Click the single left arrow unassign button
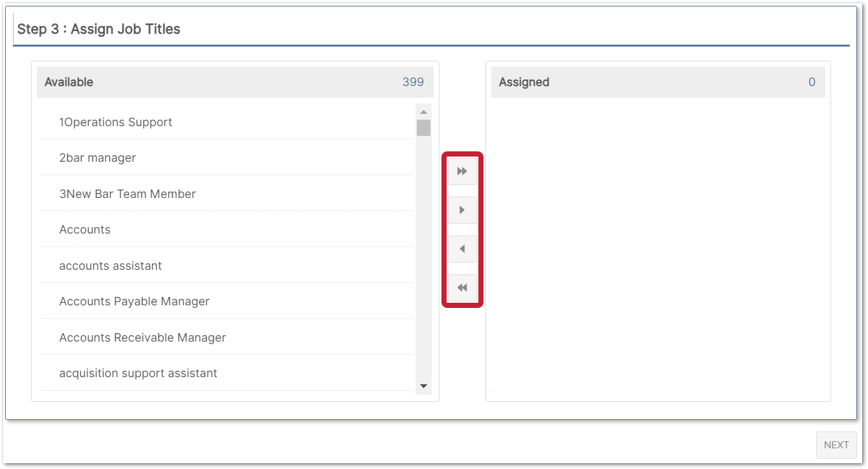This screenshot has height=469, width=868. (x=462, y=249)
